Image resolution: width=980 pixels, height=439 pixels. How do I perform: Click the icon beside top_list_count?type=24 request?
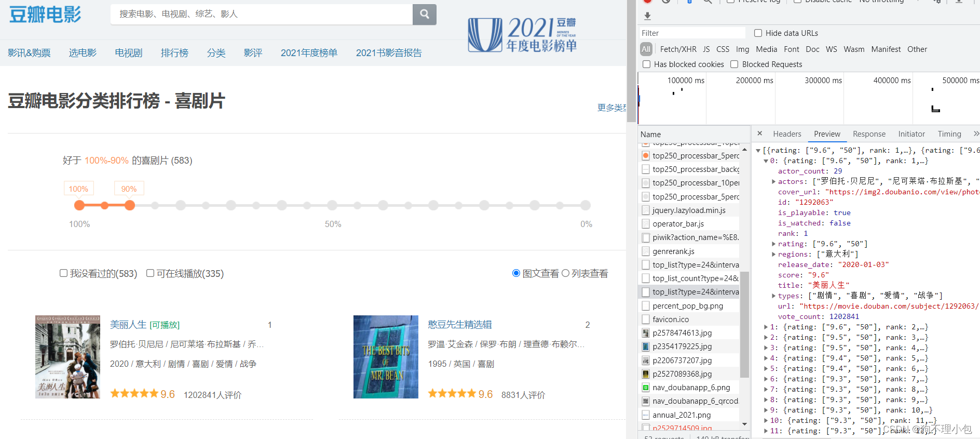646,278
